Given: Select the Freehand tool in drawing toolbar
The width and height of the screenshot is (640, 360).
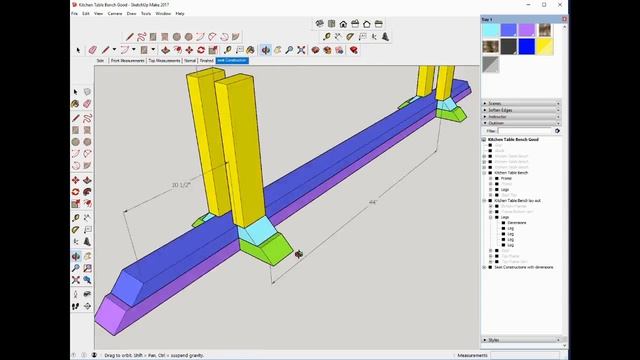Looking at the screenshot, I should tap(141, 37).
